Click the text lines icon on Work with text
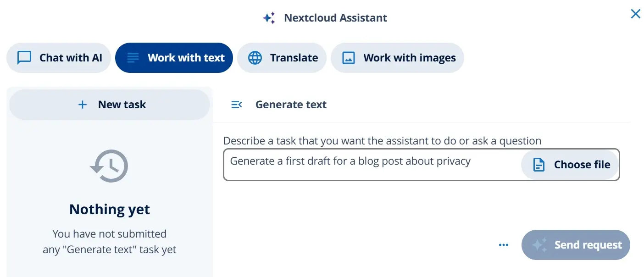The image size is (644, 277). (133, 57)
